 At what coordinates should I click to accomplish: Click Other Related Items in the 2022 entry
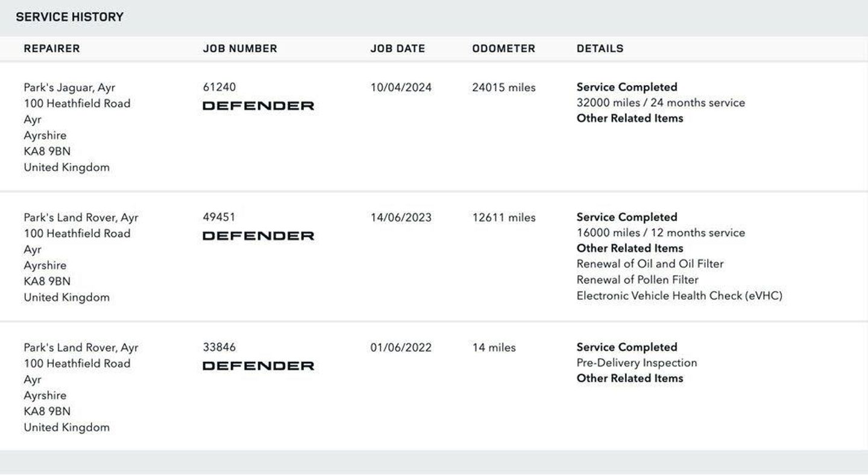tap(630, 378)
